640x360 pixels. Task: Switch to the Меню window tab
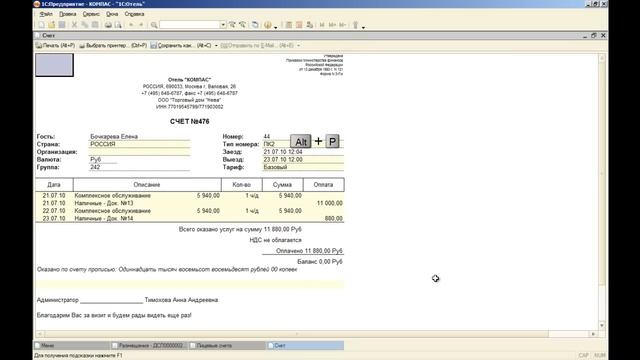click(71, 345)
